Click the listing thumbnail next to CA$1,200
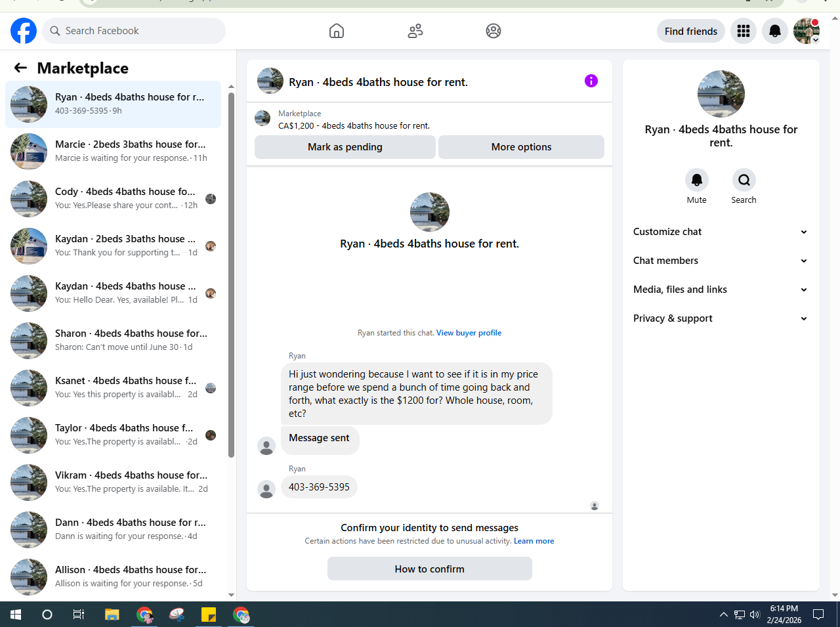The width and height of the screenshot is (840, 627). [x=262, y=118]
